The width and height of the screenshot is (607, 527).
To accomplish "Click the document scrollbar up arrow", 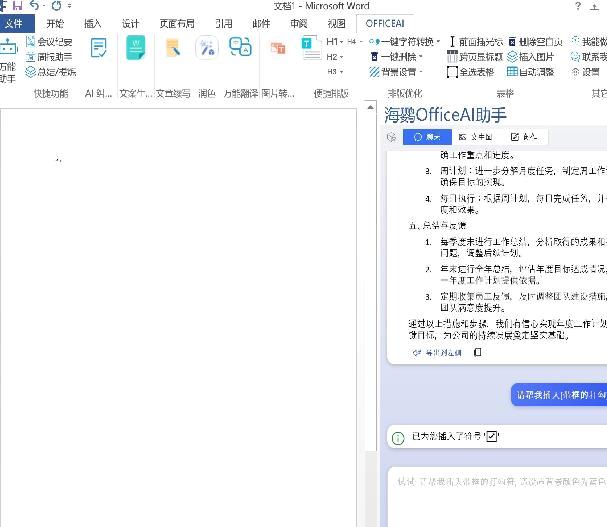I will (x=370, y=108).
